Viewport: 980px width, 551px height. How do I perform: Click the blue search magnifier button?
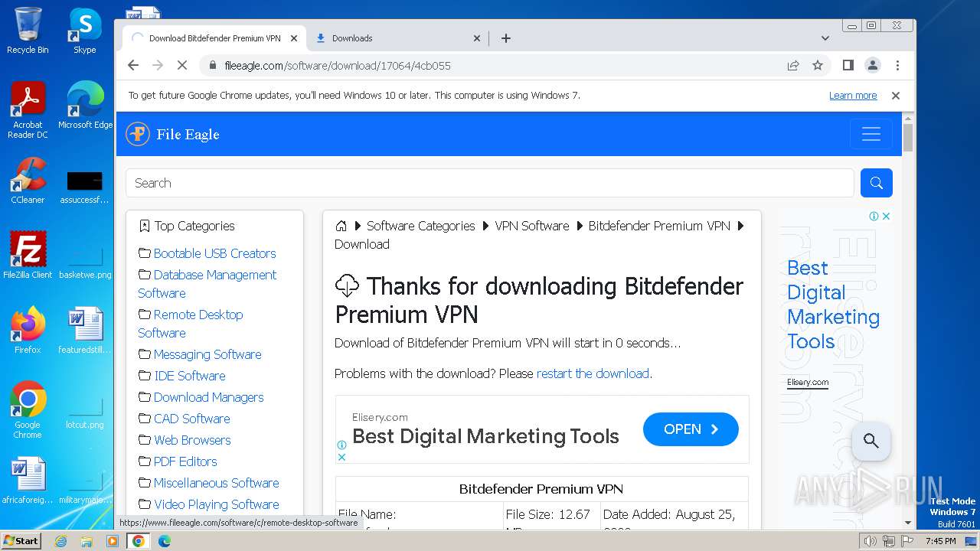877,183
